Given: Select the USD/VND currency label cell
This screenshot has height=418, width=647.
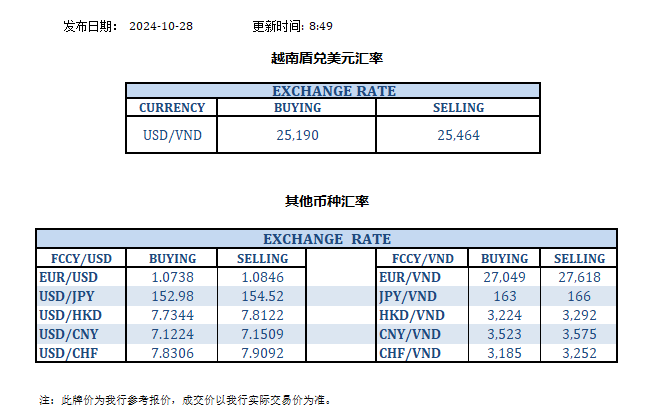Looking at the screenshot, I should (171, 135).
